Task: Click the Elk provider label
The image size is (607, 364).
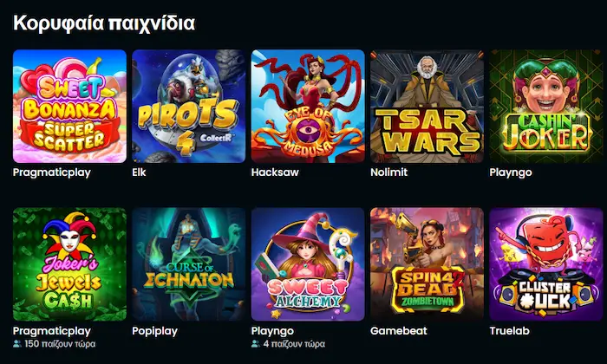Action: pyautogui.click(x=139, y=172)
